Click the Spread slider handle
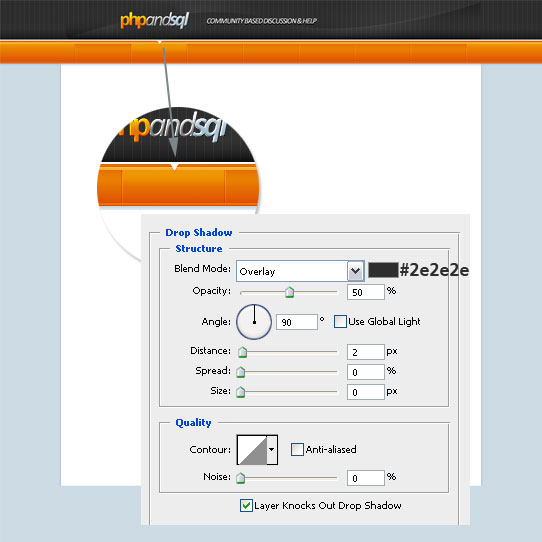 point(241,372)
